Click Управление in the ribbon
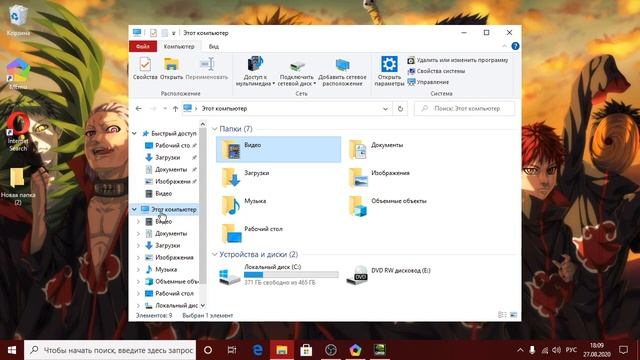640x360 pixels. (x=428, y=82)
